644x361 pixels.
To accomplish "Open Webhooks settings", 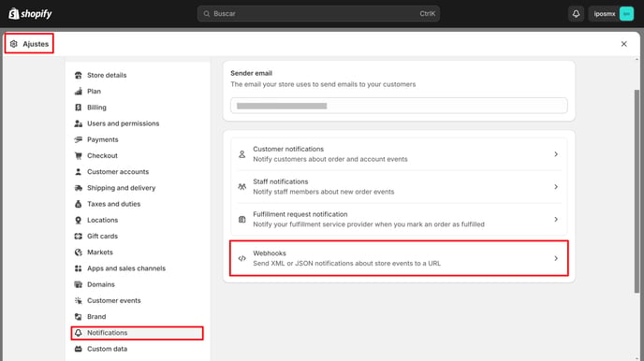I will (399, 258).
